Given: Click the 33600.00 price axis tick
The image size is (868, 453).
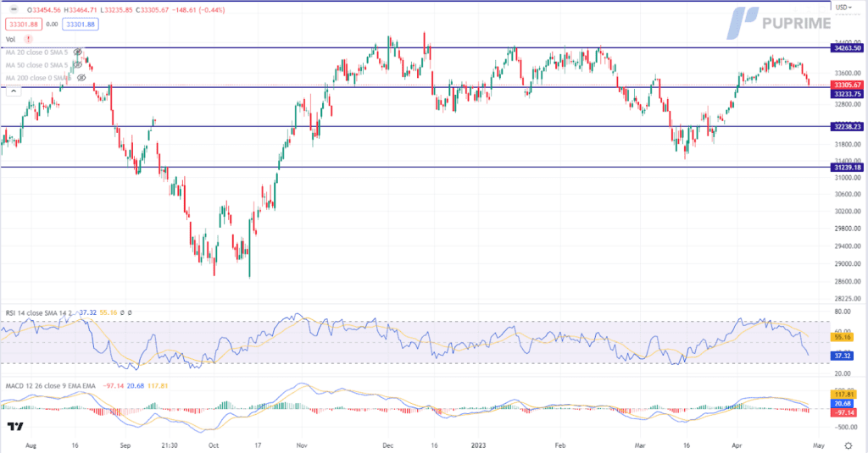Looking at the screenshot, I should (848, 73).
